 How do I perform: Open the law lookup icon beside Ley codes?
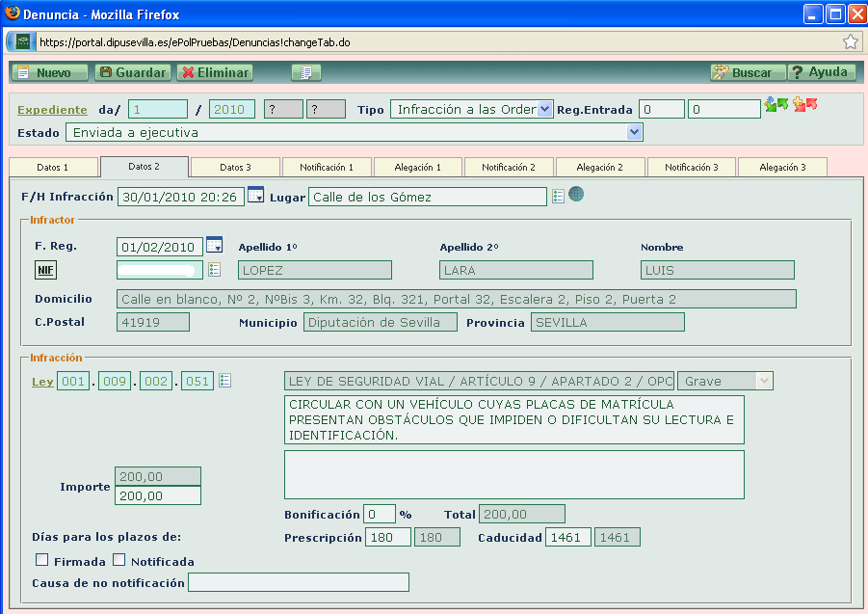click(224, 381)
